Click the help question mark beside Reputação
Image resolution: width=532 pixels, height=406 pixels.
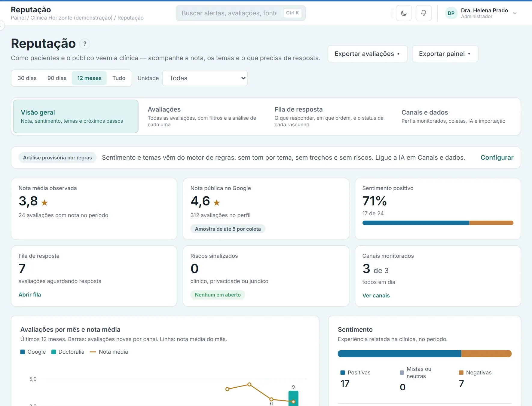pyautogui.click(x=85, y=44)
